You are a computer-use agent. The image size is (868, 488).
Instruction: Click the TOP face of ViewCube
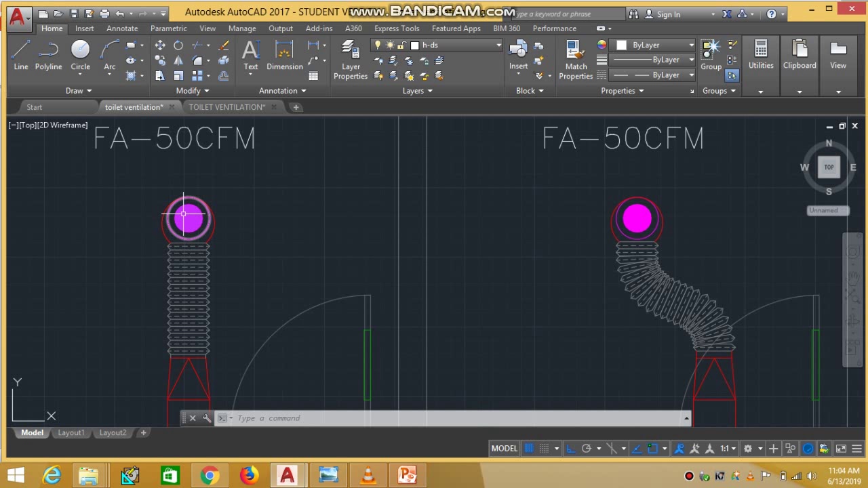pyautogui.click(x=829, y=167)
